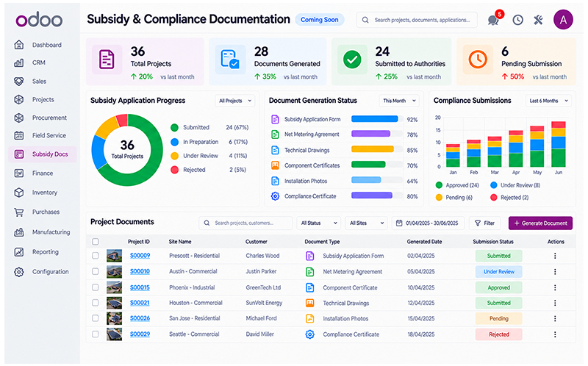Click the blue In Preparation legend dot
Image resolution: width=588 pixels, height=366 pixels.
174,142
